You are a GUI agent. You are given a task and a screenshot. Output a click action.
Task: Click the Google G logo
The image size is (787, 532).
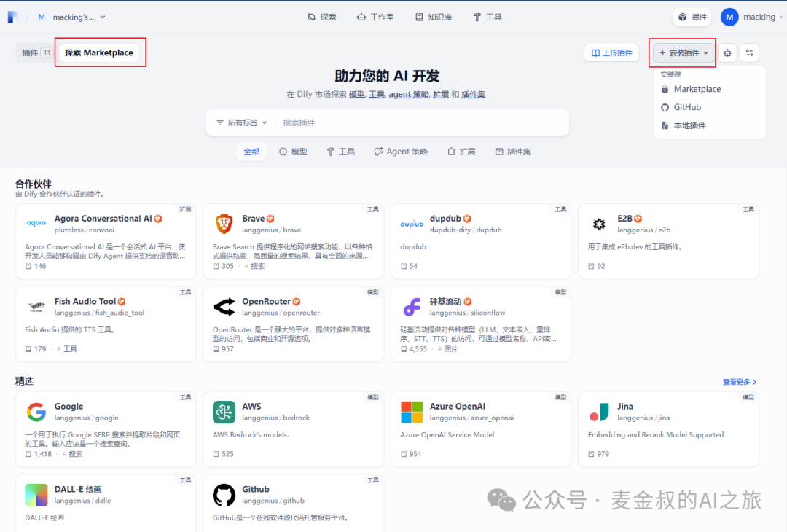(36, 412)
